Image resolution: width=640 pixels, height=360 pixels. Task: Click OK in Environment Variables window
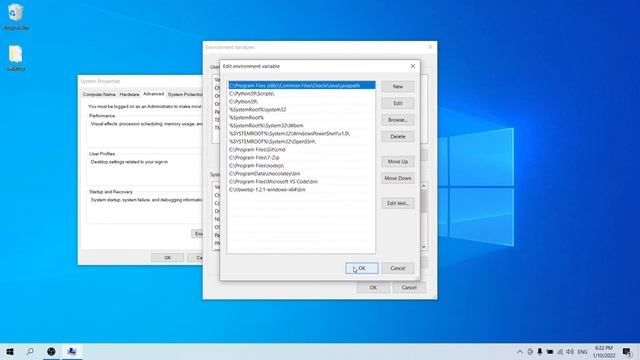point(373,288)
